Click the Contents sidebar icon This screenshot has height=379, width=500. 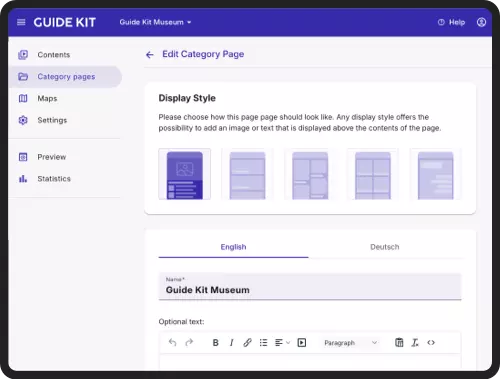click(x=23, y=55)
